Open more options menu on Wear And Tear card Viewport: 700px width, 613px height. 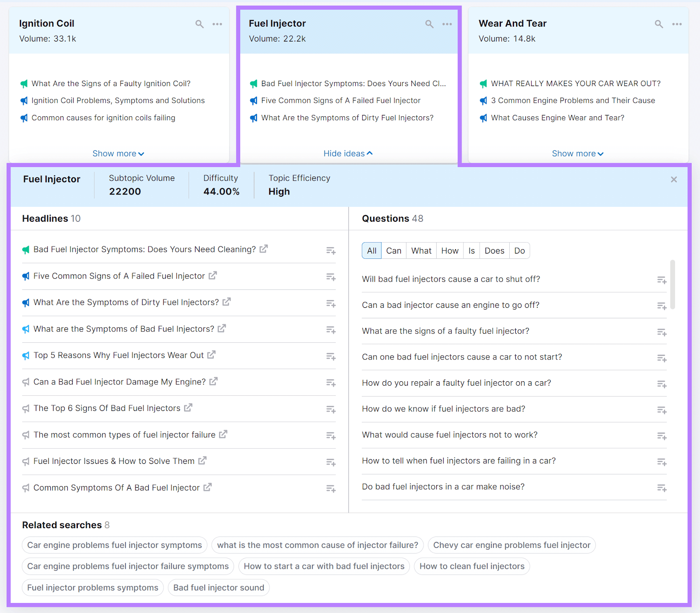coord(677,24)
